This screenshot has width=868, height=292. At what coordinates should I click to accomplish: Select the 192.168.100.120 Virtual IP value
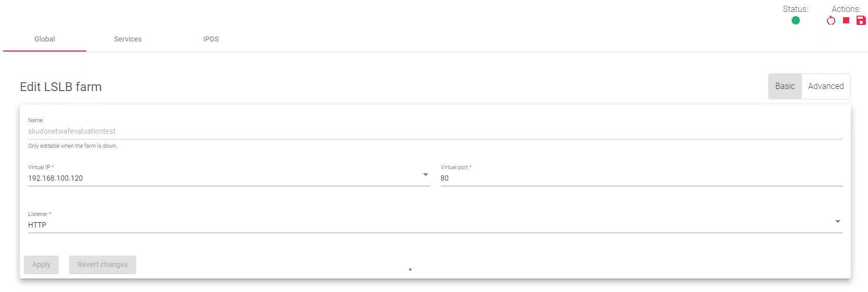point(56,178)
